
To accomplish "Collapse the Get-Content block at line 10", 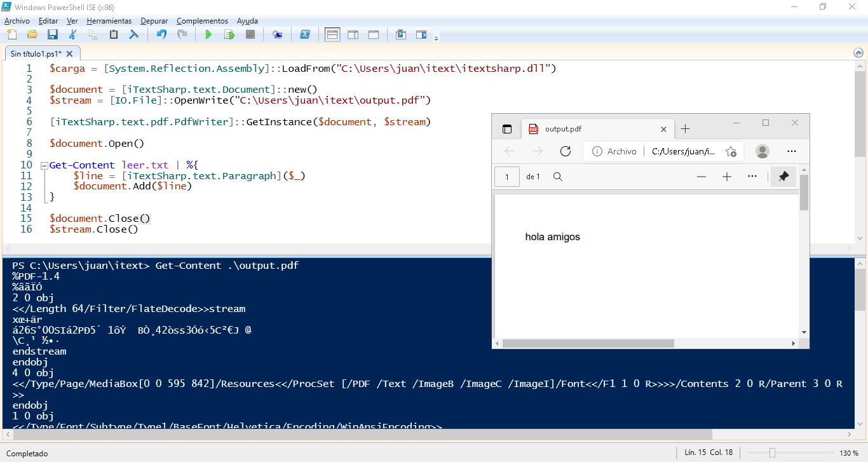I will point(44,165).
